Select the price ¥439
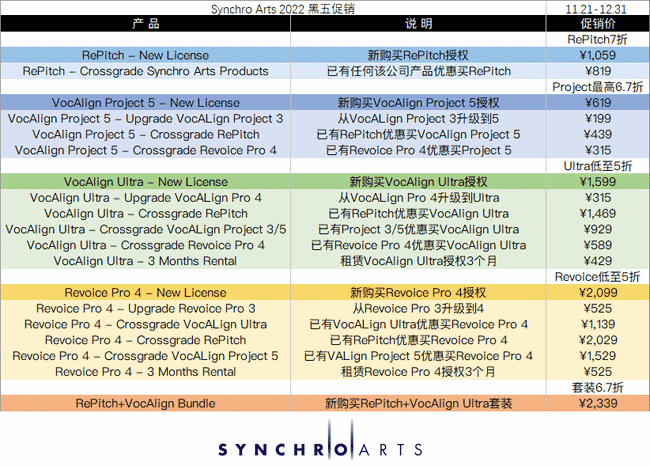This screenshot has width=650, height=466. pos(598,134)
